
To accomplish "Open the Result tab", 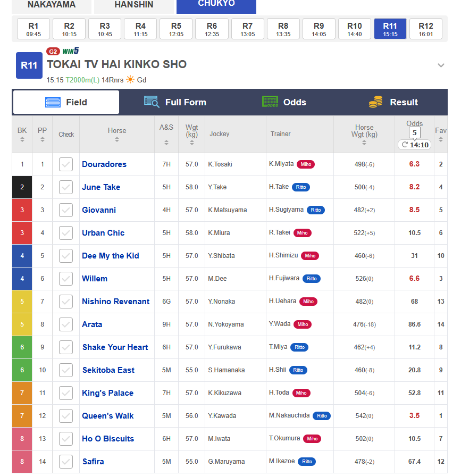I will (x=393, y=102).
